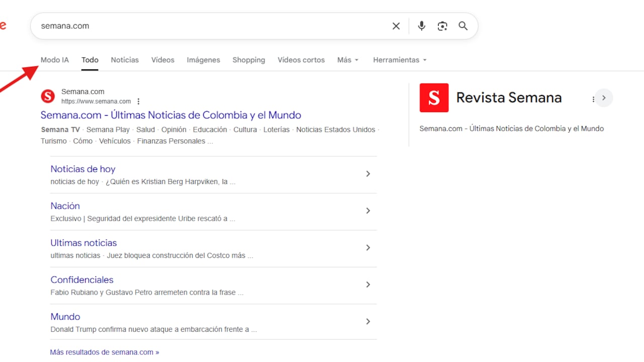Open three-dot menu in Revista Semana panel
Image resolution: width=644 pixels, height=362 pixels.
pos(593,100)
